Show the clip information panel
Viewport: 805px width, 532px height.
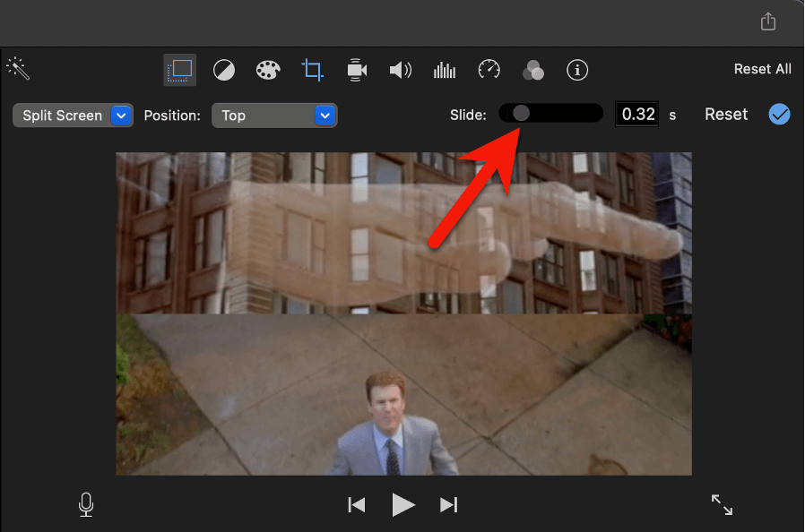coord(577,70)
